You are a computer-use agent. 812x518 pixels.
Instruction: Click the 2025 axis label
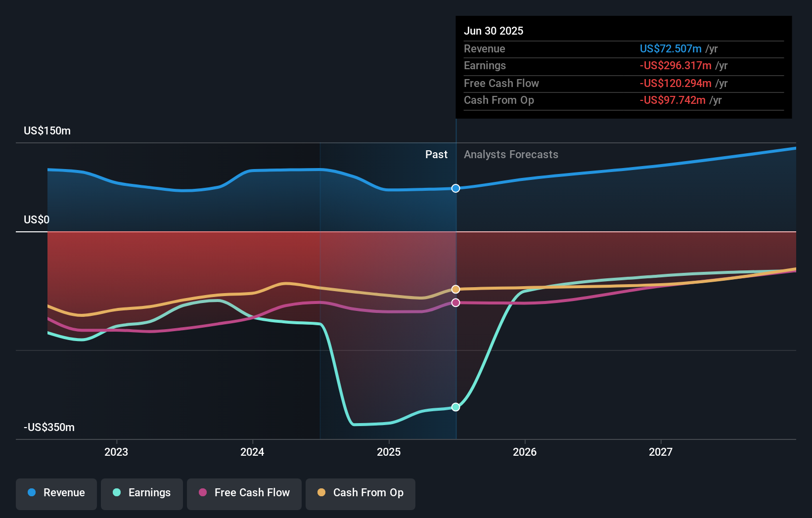pyautogui.click(x=389, y=451)
